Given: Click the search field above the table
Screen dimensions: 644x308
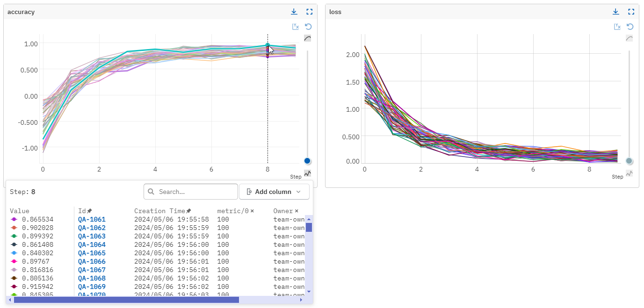Looking at the screenshot, I should point(190,191).
